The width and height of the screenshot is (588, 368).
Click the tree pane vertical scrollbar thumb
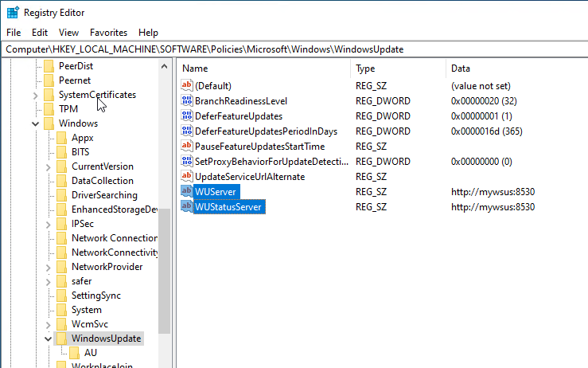pyautogui.click(x=164, y=271)
